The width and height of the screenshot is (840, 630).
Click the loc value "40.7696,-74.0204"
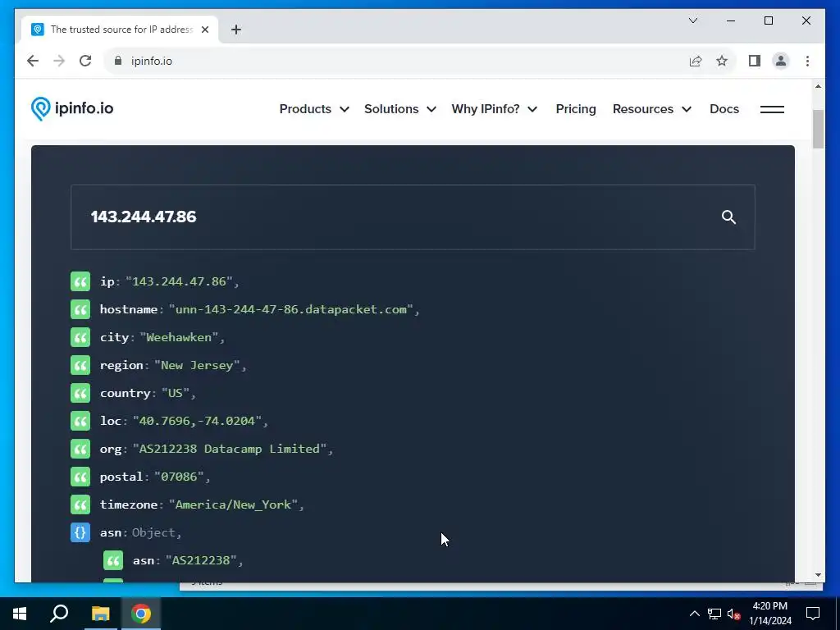tap(197, 421)
